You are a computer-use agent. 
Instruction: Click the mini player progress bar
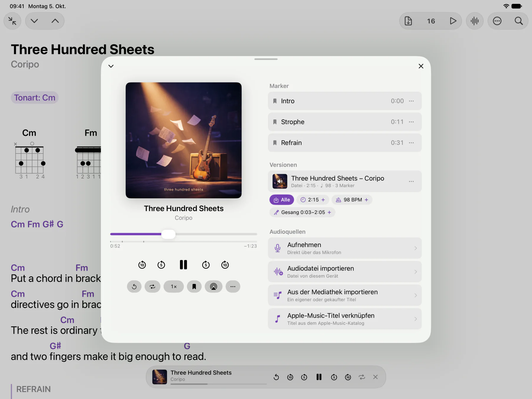pyautogui.click(x=218, y=384)
